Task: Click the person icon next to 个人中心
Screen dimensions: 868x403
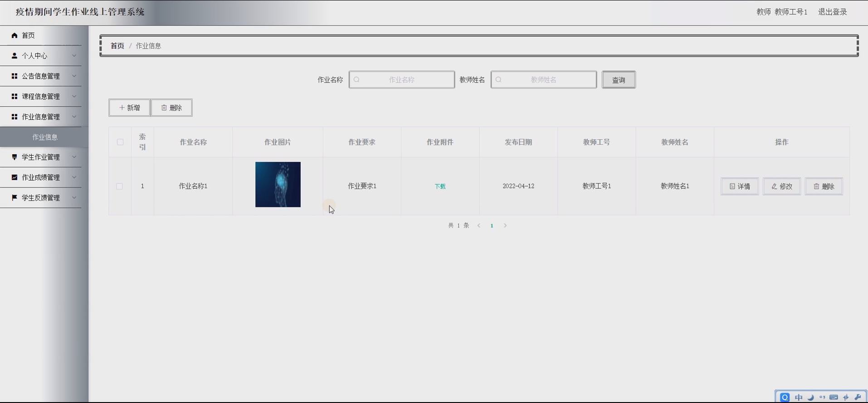Action: click(x=15, y=56)
